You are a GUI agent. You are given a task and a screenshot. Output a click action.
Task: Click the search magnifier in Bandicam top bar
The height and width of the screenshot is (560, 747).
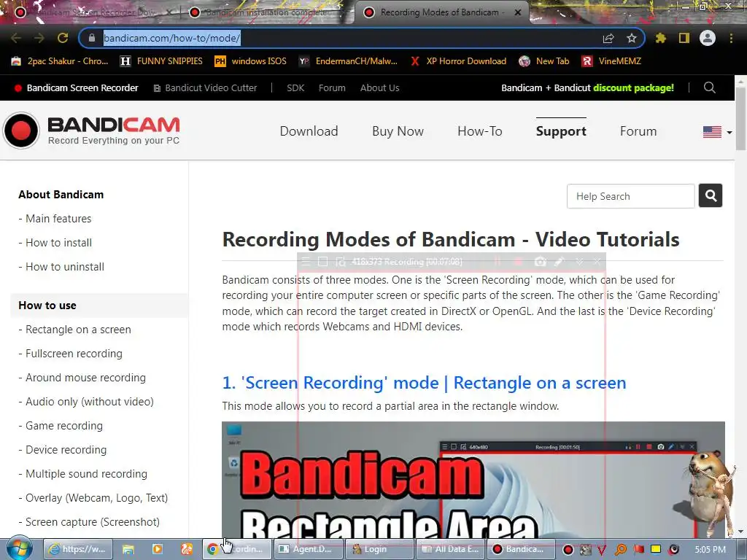[709, 87]
